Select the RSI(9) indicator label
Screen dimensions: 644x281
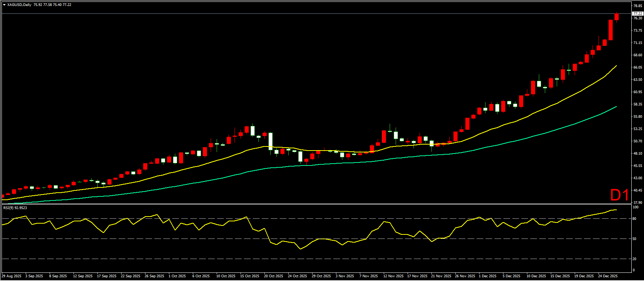[15, 208]
